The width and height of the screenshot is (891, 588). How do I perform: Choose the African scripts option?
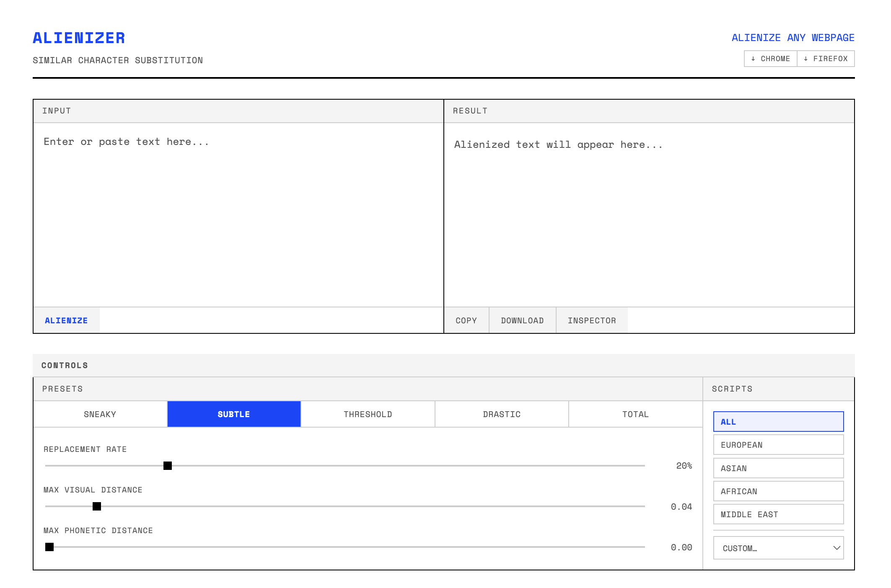(778, 491)
